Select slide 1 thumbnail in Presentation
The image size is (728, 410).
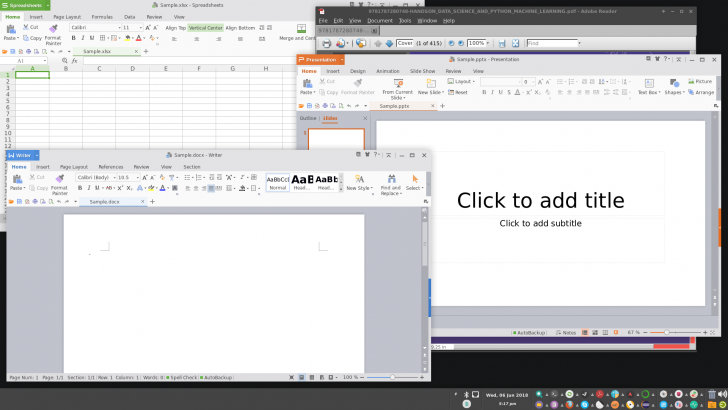pos(336,139)
